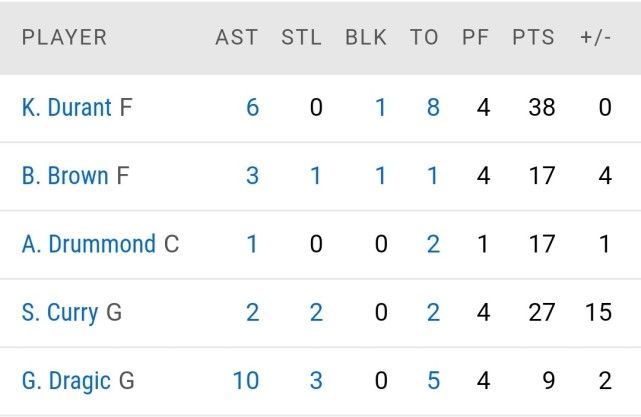
Task: Select the PTS column header
Action: click(x=533, y=37)
